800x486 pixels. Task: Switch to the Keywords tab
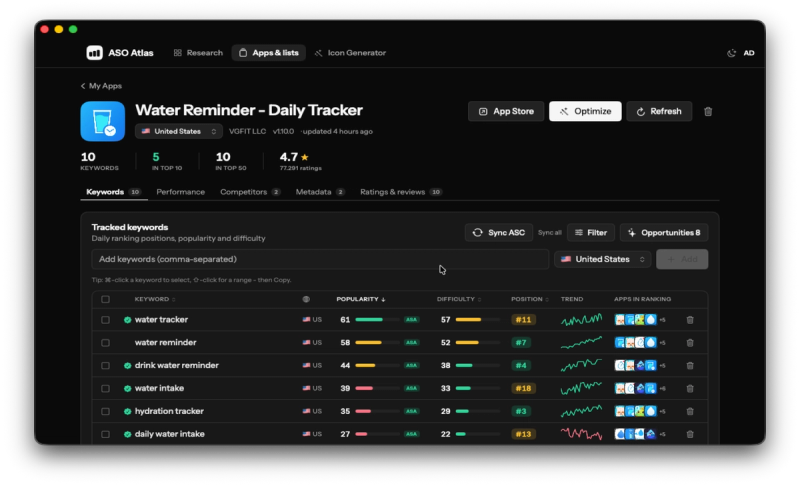point(113,192)
